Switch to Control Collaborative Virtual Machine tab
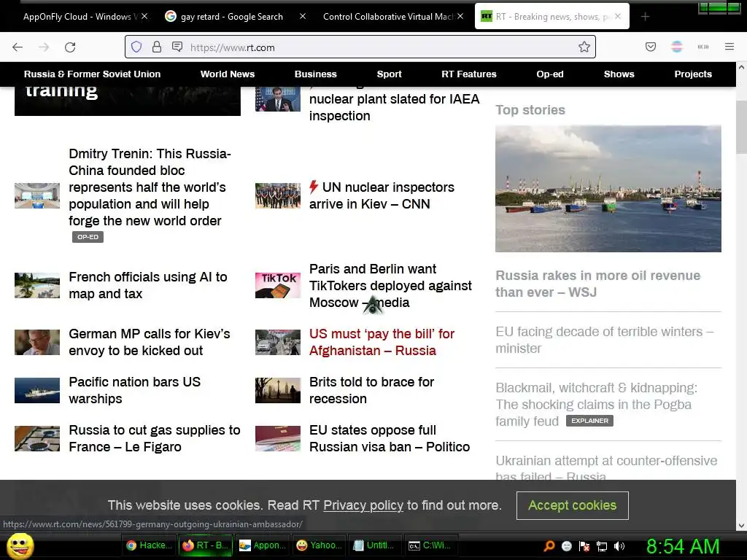Image resolution: width=747 pixels, height=560 pixels. tap(387, 17)
